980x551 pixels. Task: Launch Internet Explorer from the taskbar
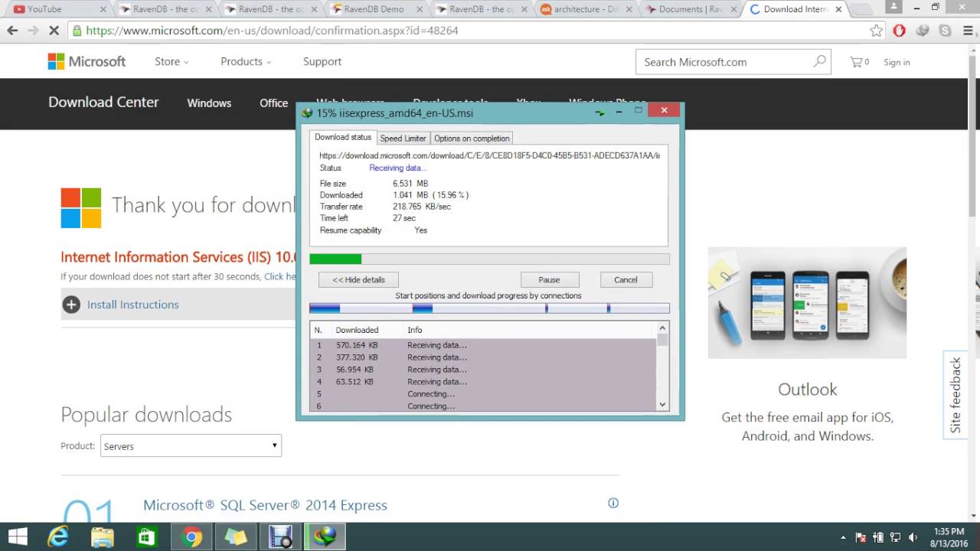(x=58, y=536)
